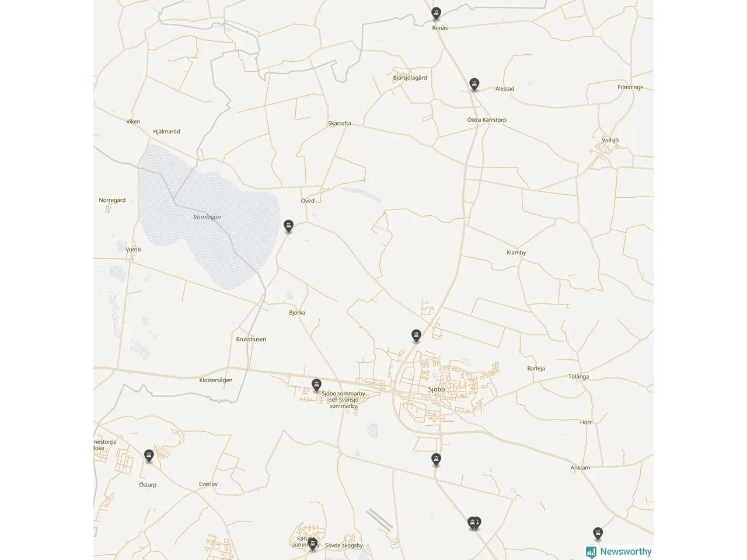Click the Klamby place label

click(x=516, y=253)
